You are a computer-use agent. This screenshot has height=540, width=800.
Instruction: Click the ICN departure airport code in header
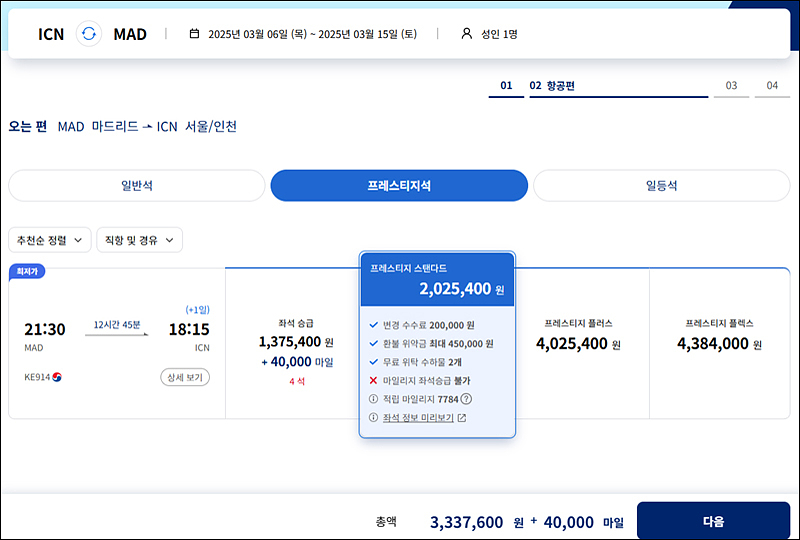(x=51, y=34)
